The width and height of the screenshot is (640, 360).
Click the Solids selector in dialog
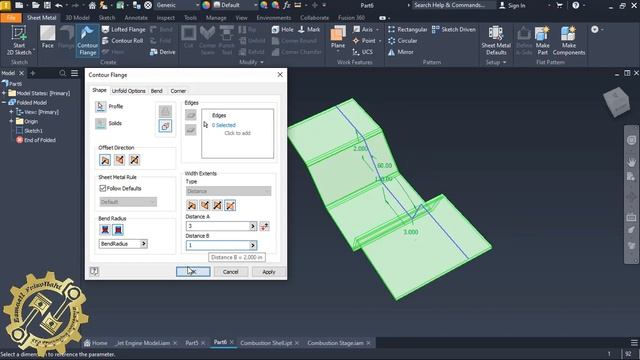[x=101, y=123]
